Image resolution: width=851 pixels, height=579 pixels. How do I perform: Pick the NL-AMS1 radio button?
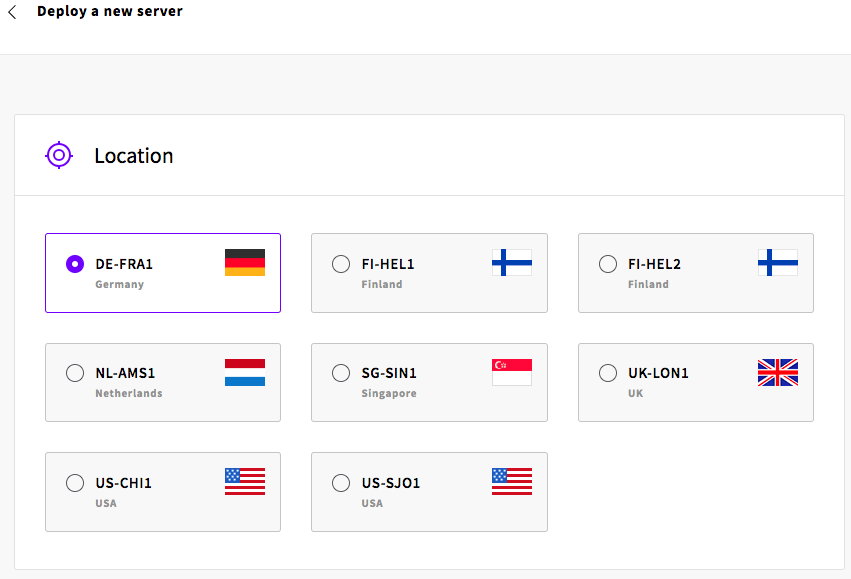pyautogui.click(x=75, y=373)
